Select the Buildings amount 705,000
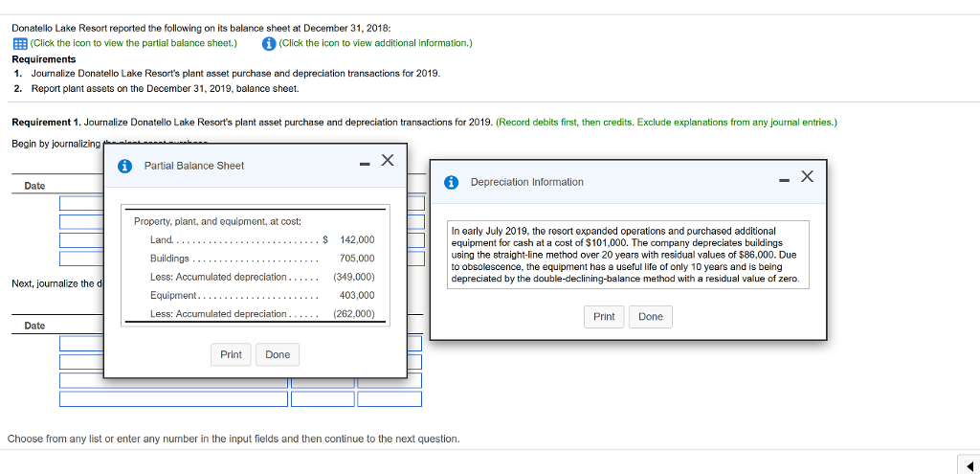980x474 pixels. coord(358,259)
